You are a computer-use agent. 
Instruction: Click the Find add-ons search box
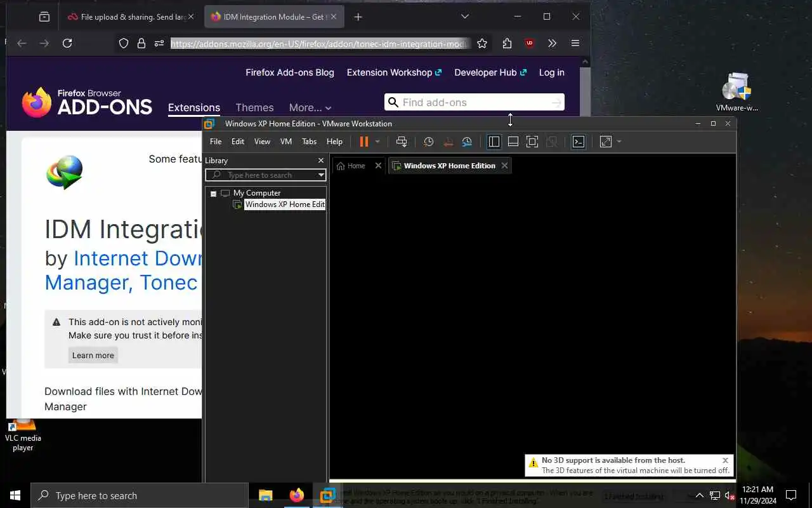474,102
